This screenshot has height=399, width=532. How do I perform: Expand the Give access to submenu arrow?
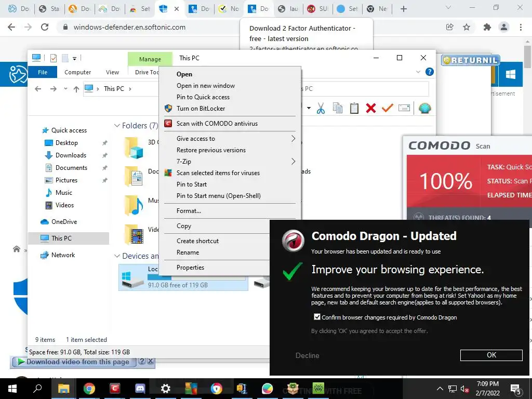[x=293, y=138]
